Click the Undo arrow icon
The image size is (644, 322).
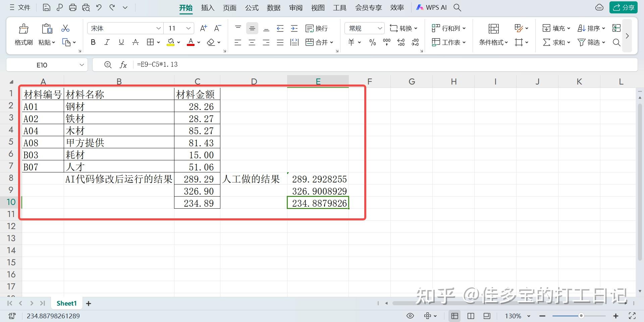pyautogui.click(x=99, y=7)
